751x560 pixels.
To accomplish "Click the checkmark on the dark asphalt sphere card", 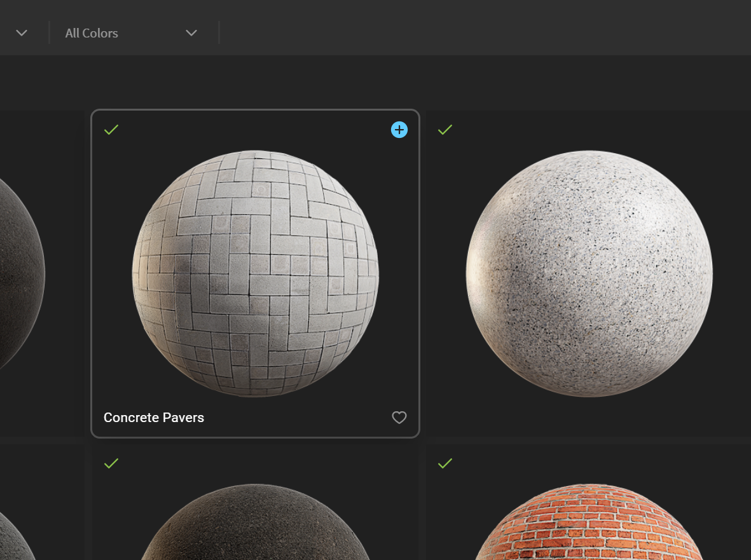I will (111, 463).
